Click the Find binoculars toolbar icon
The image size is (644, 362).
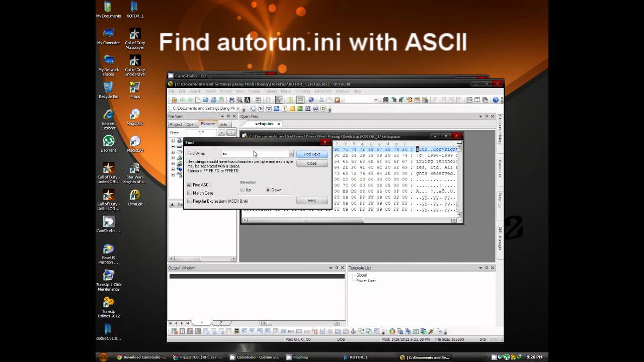click(386, 100)
